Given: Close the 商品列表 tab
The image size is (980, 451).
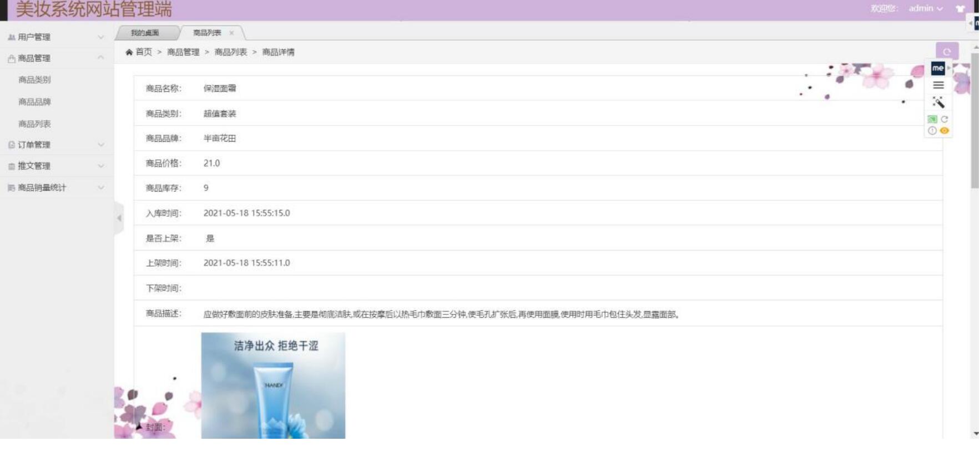Looking at the screenshot, I should pyautogui.click(x=231, y=33).
